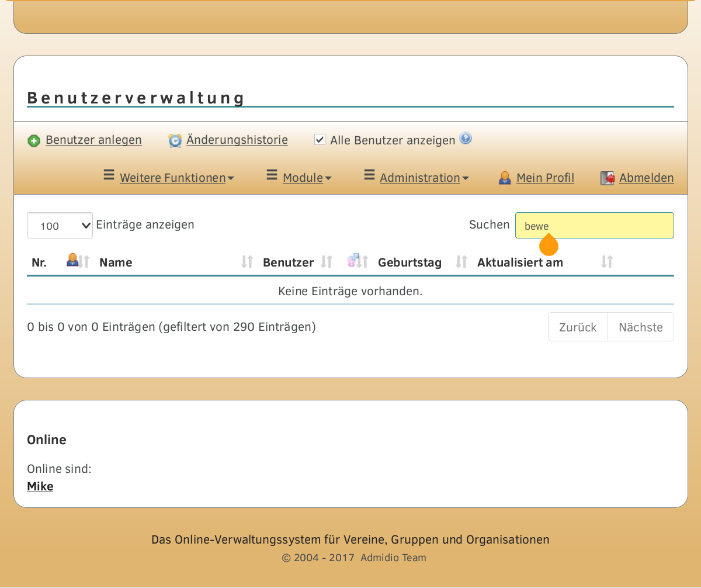The width and height of the screenshot is (701, 588).
Task: Click the green plus icon for adding users
Action: pos(34,141)
